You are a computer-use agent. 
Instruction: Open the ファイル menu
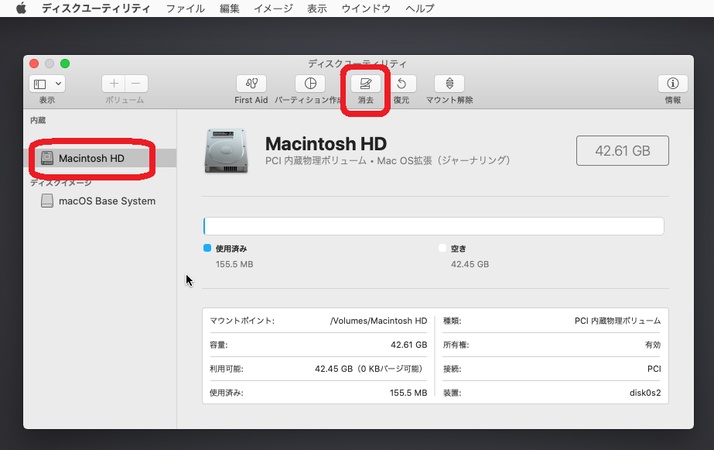tap(185, 8)
